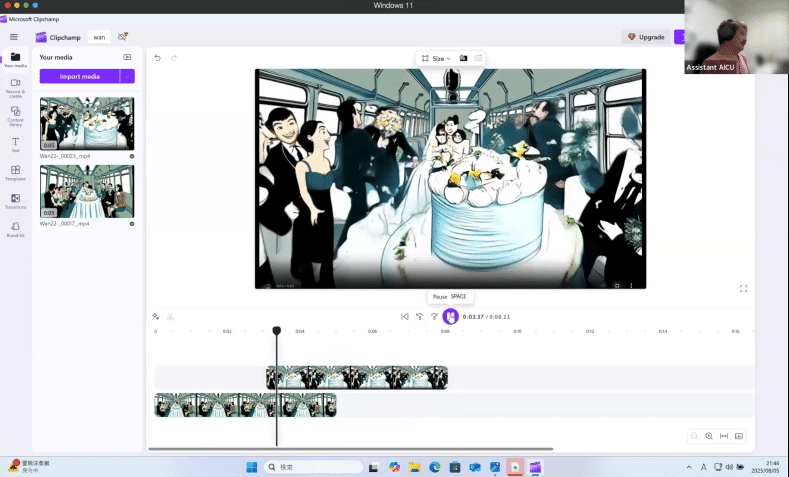Skip back to the timeline start
Screen dimensions: 789x477
tap(405, 316)
